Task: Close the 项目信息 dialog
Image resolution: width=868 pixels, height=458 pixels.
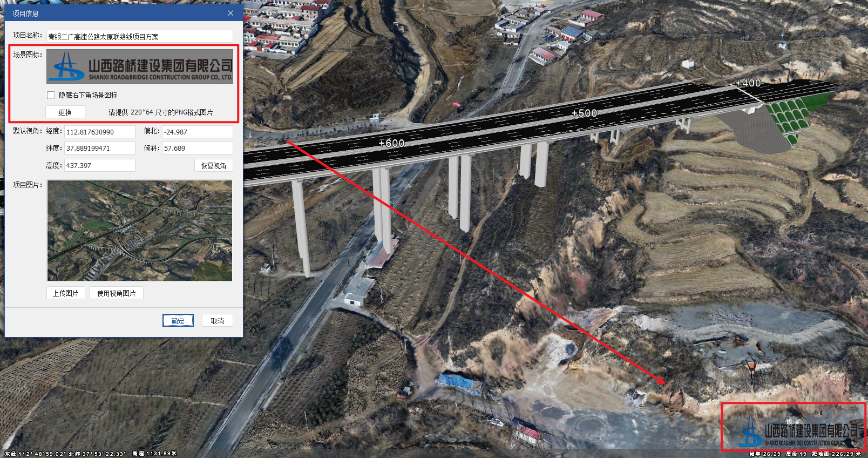Action: pos(230,13)
